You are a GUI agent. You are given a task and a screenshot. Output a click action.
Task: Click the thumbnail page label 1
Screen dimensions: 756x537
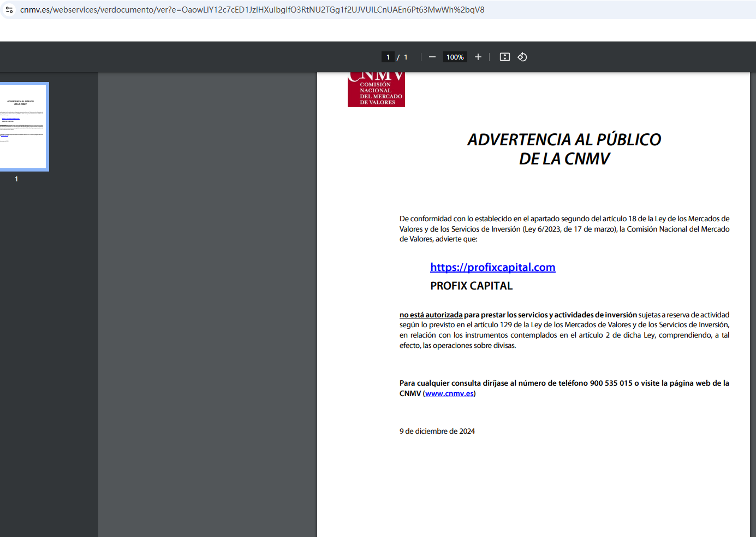(x=16, y=179)
